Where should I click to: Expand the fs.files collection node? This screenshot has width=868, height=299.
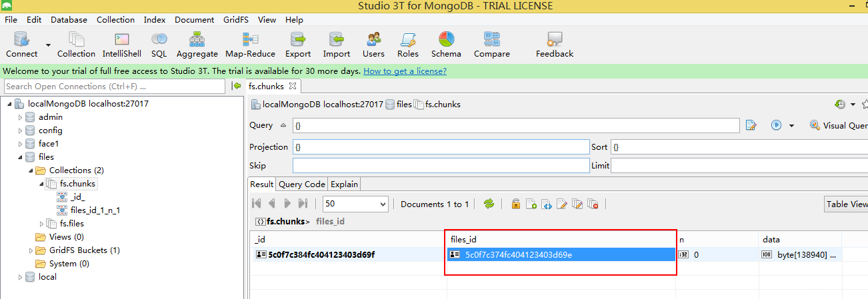(x=41, y=224)
